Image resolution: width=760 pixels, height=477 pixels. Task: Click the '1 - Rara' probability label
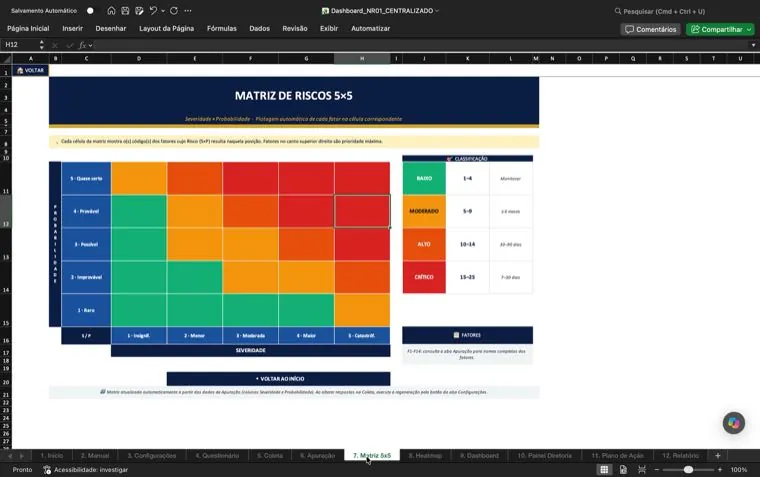click(x=86, y=310)
